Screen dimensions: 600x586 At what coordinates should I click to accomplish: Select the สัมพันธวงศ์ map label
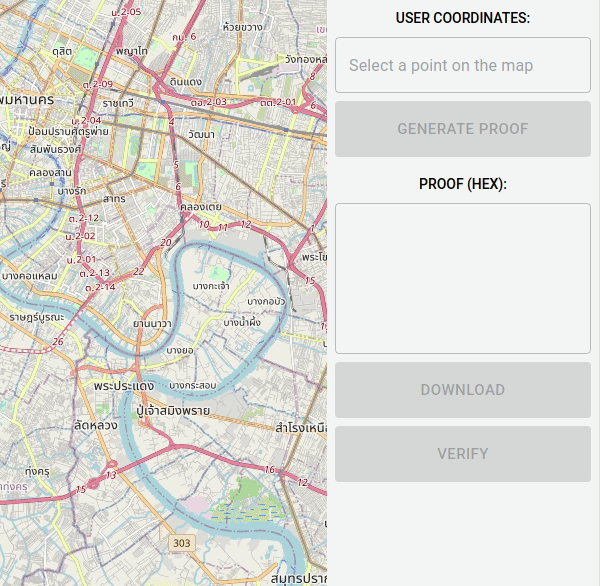click(55, 149)
